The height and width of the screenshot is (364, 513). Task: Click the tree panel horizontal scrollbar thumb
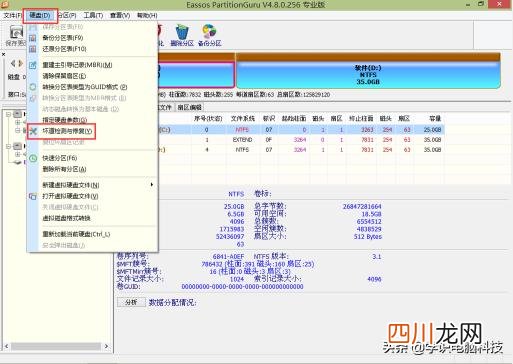56,347
